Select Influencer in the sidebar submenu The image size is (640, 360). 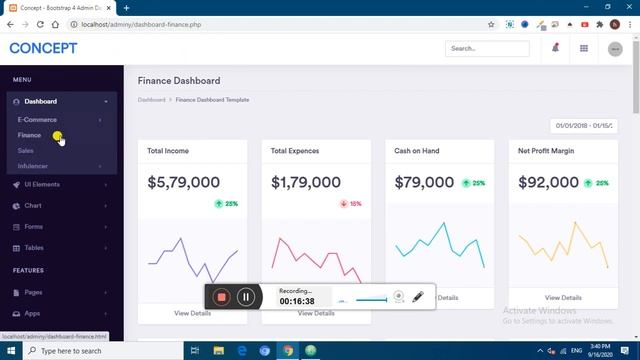click(33, 166)
